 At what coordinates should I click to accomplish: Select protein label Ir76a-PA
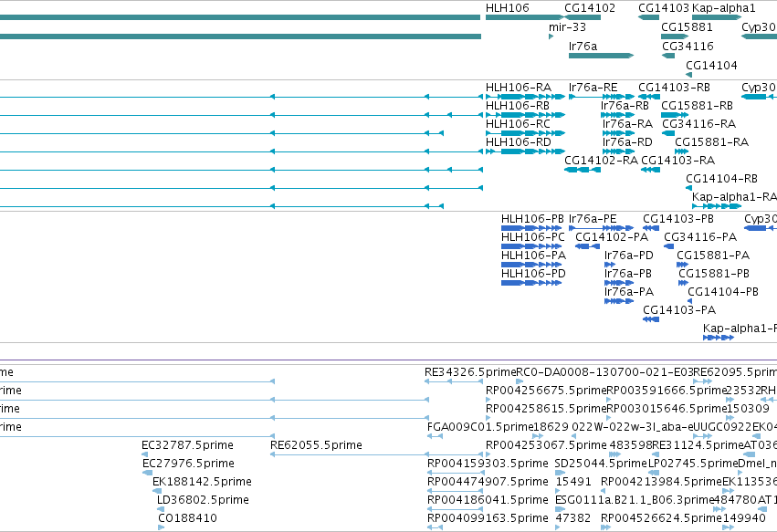point(629,292)
